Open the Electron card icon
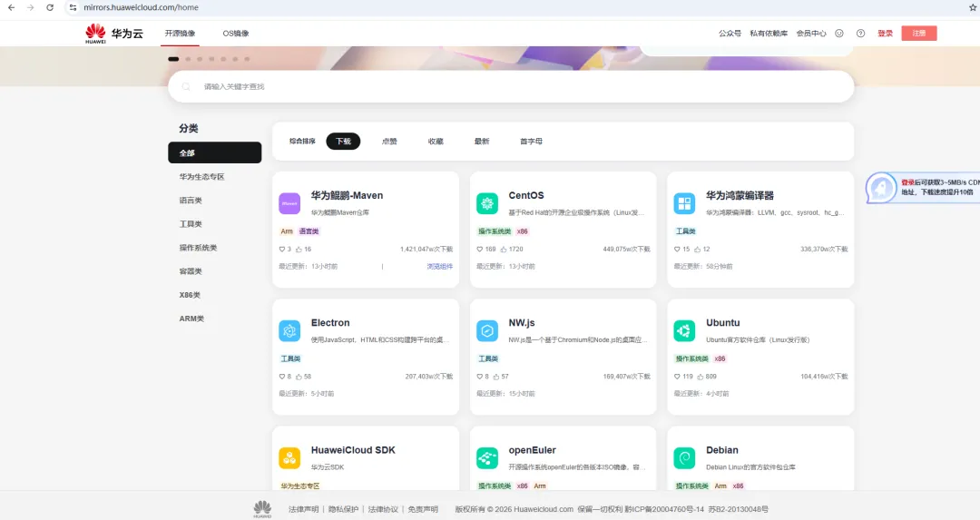Screen dimensions: 980x520 (x=289, y=331)
